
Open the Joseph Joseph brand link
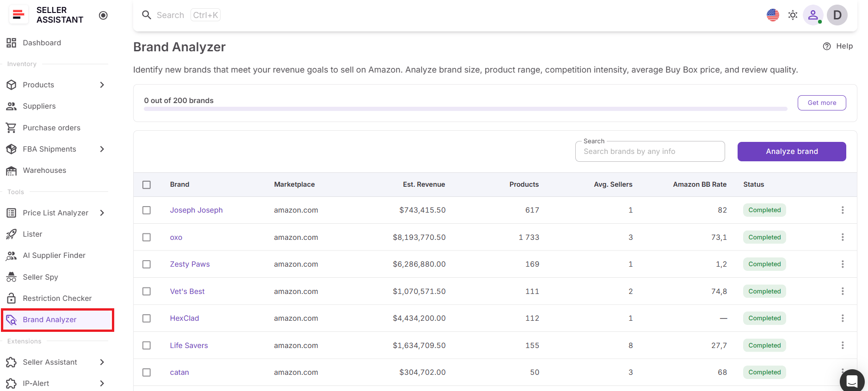point(196,210)
